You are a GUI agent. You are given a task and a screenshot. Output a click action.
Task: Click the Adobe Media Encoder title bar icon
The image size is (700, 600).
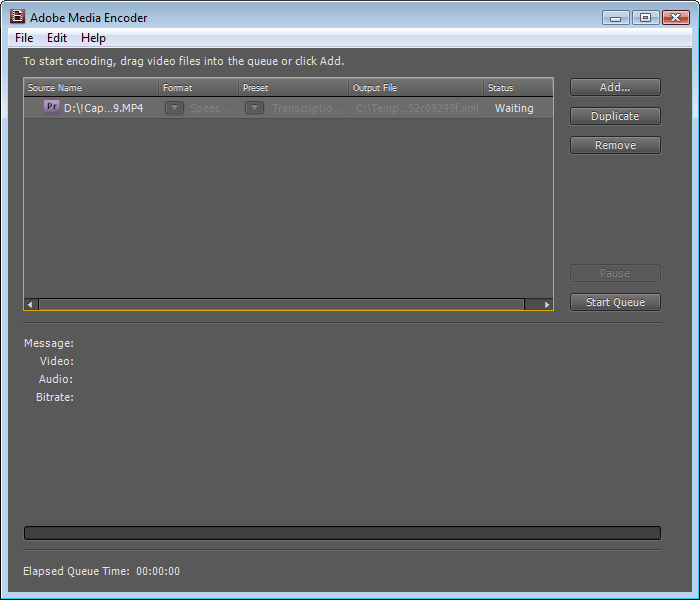point(17,17)
